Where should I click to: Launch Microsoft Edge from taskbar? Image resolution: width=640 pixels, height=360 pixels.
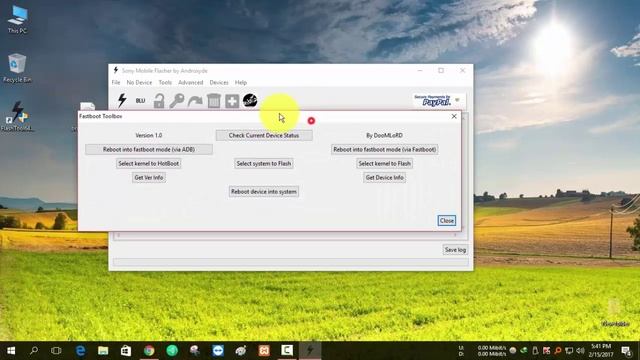80,351
